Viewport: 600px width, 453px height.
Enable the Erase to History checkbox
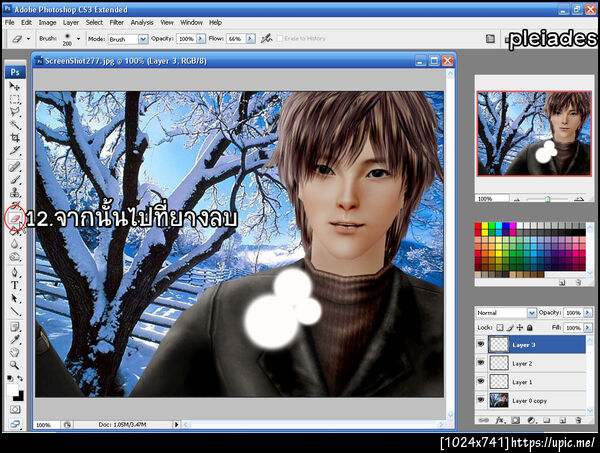click(280, 39)
